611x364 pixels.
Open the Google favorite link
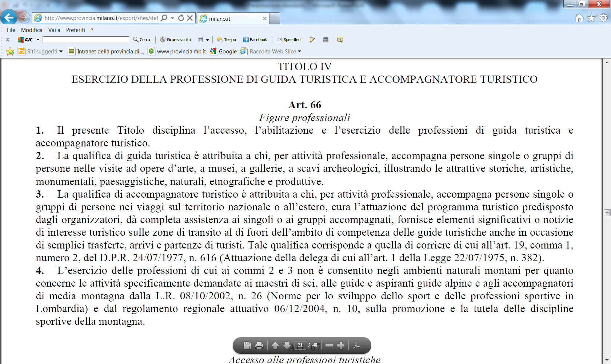click(x=224, y=52)
